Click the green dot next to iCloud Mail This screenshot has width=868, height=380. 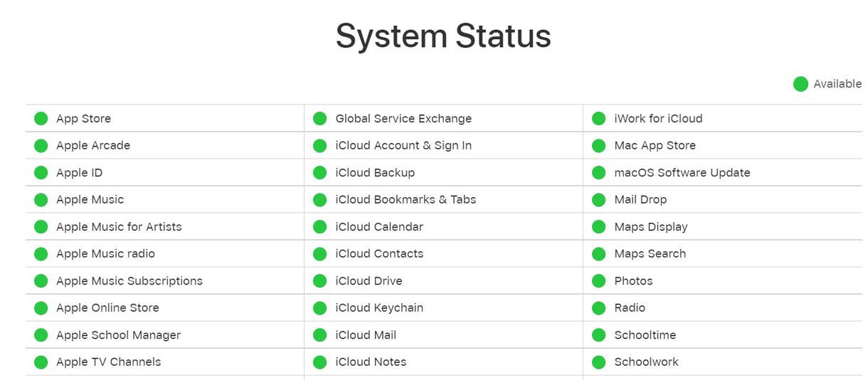(x=320, y=335)
